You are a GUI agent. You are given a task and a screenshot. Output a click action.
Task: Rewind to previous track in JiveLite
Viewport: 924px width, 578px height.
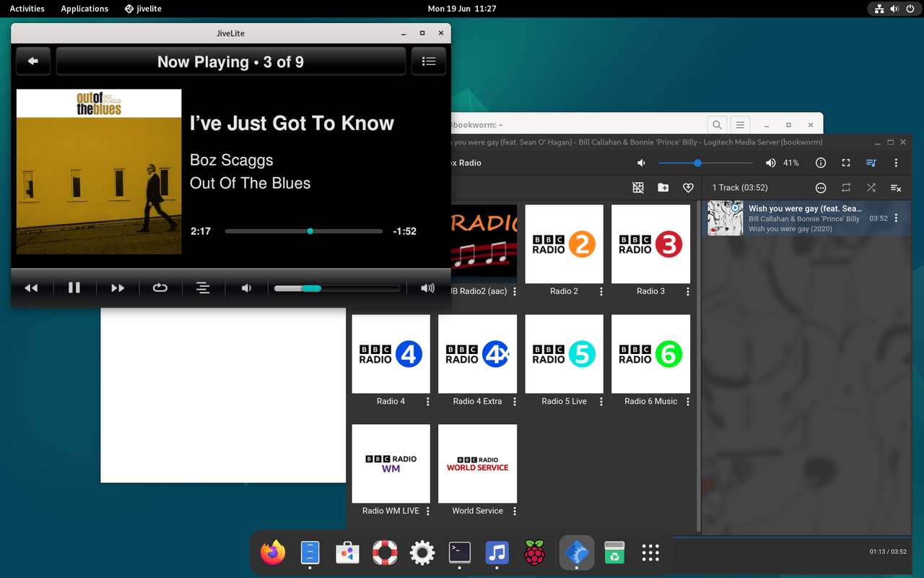point(31,288)
